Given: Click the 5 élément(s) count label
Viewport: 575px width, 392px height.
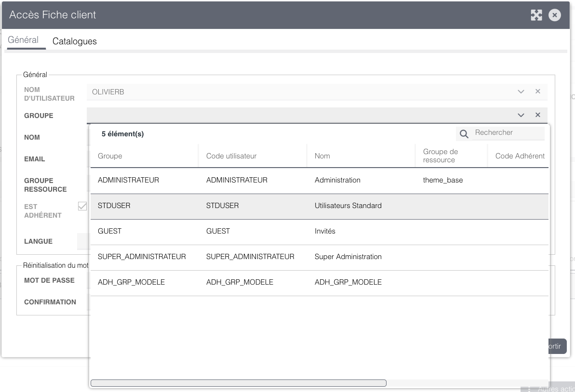Looking at the screenshot, I should [122, 134].
